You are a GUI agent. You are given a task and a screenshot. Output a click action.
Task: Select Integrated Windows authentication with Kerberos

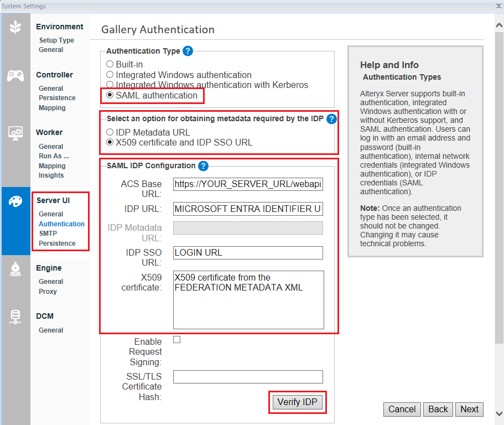pyautogui.click(x=109, y=85)
